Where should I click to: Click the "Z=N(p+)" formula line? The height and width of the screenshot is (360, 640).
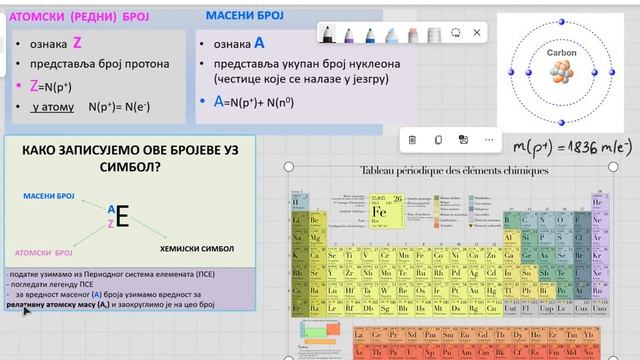[51, 86]
